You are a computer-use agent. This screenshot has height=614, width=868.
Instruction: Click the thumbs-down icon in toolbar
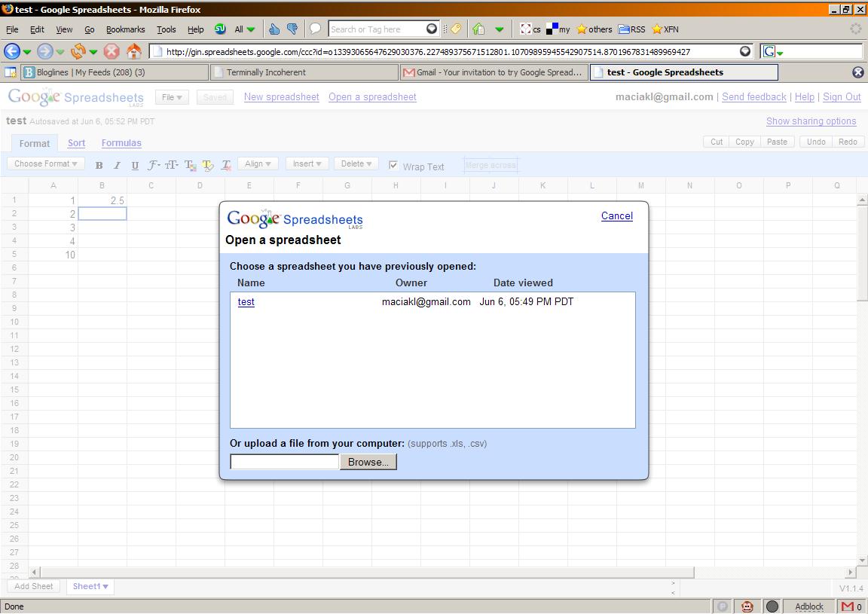pos(292,29)
